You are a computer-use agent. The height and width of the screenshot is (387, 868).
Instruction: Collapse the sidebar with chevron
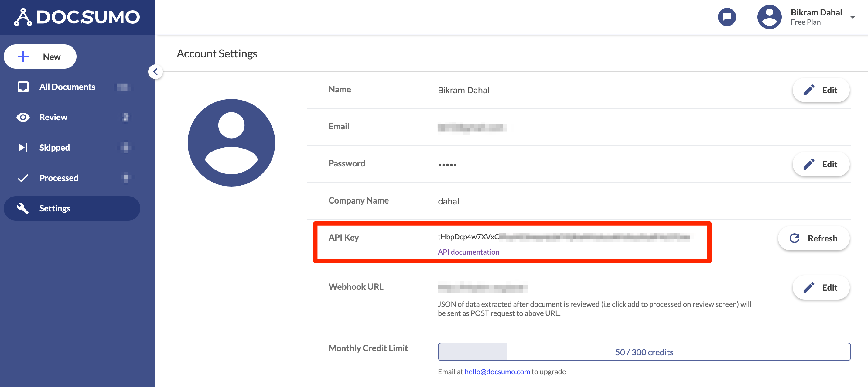[x=155, y=71]
